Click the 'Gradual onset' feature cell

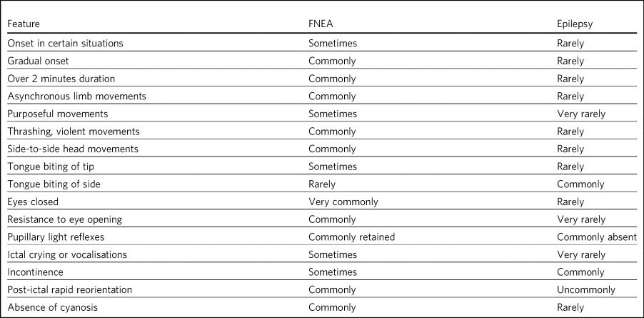(x=38, y=61)
